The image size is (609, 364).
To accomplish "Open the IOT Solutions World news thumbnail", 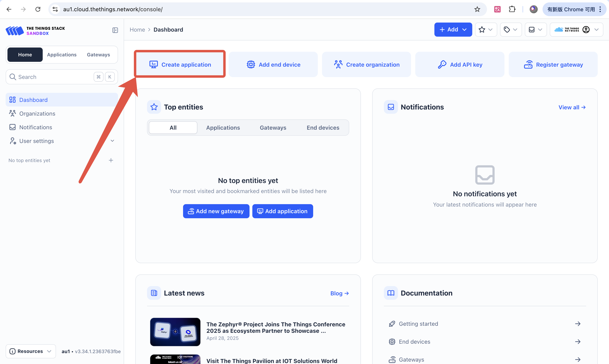I will (x=175, y=359).
